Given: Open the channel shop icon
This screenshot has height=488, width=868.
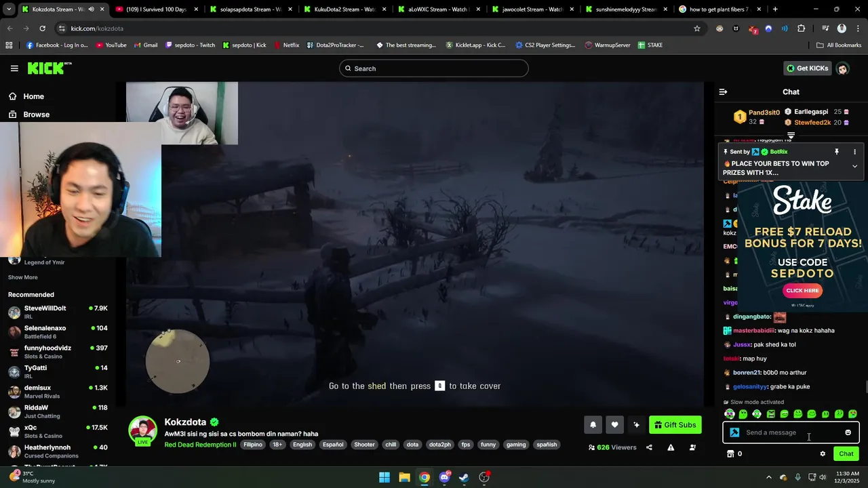Looking at the screenshot, I should (730, 454).
